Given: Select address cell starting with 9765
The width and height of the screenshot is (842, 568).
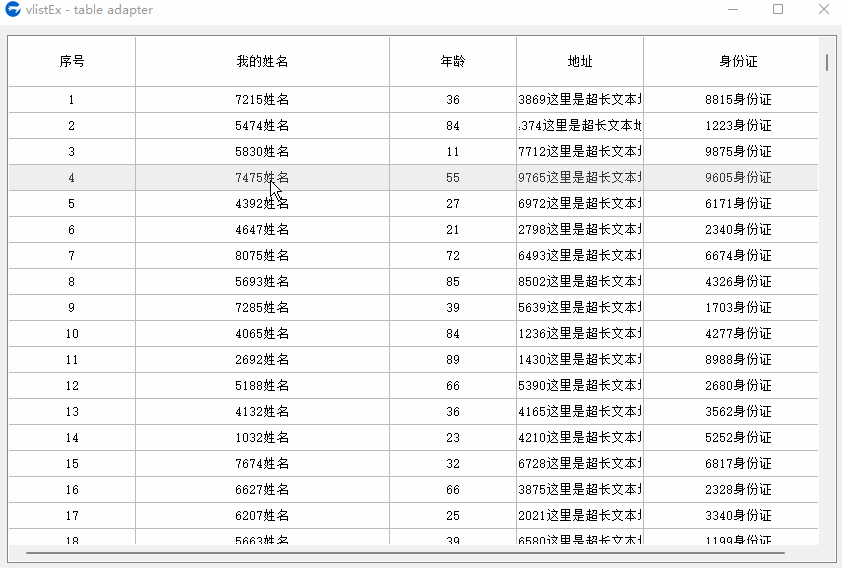Looking at the screenshot, I should pyautogui.click(x=580, y=178).
